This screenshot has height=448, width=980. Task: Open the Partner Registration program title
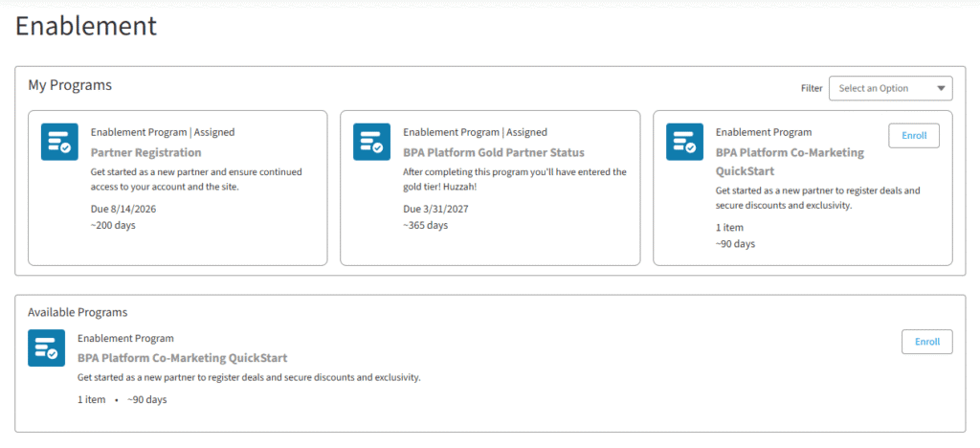tap(145, 152)
